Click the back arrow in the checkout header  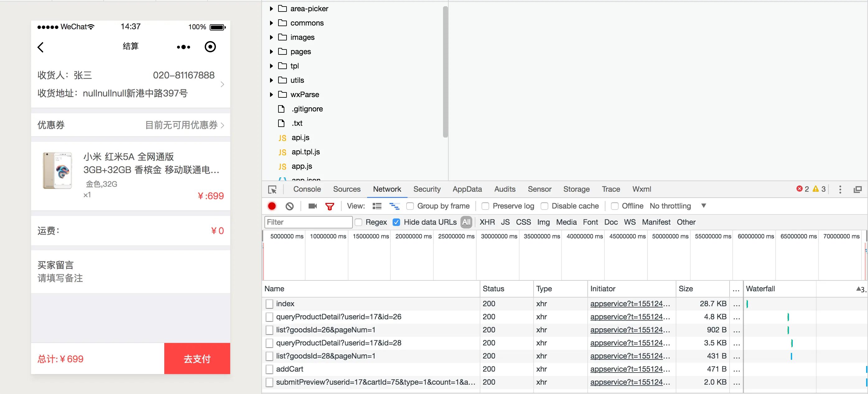(x=40, y=47)
